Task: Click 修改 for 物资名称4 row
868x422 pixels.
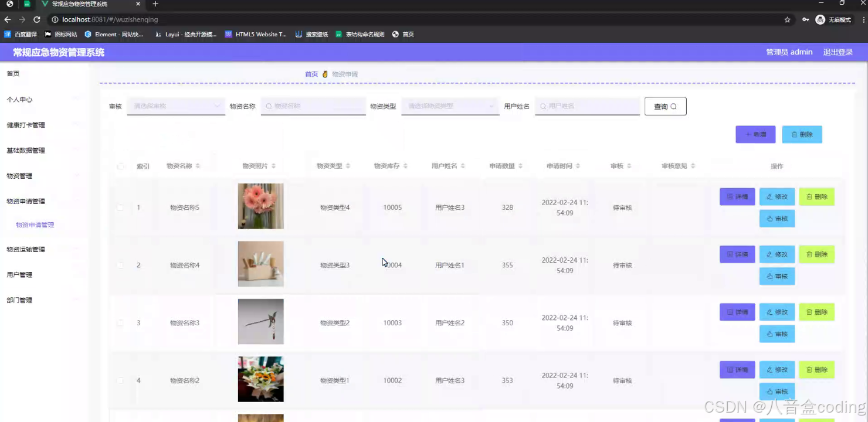Action: 777,254
